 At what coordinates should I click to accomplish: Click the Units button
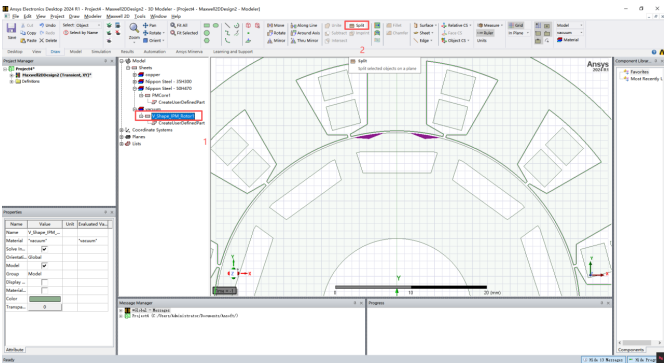click(482, 41)
